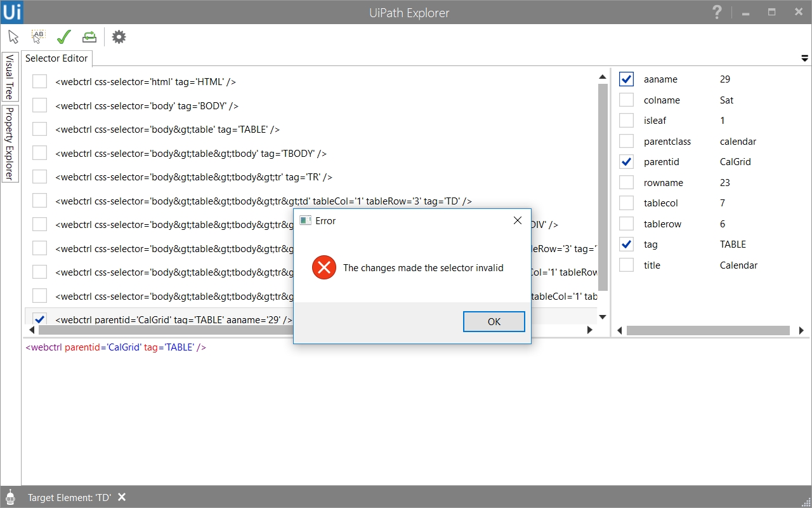Image resolution: width=812 pixels, height=508 pixels.
Task: Toggle the checkbox for the body webctrl row
Action: pos(39,105)
